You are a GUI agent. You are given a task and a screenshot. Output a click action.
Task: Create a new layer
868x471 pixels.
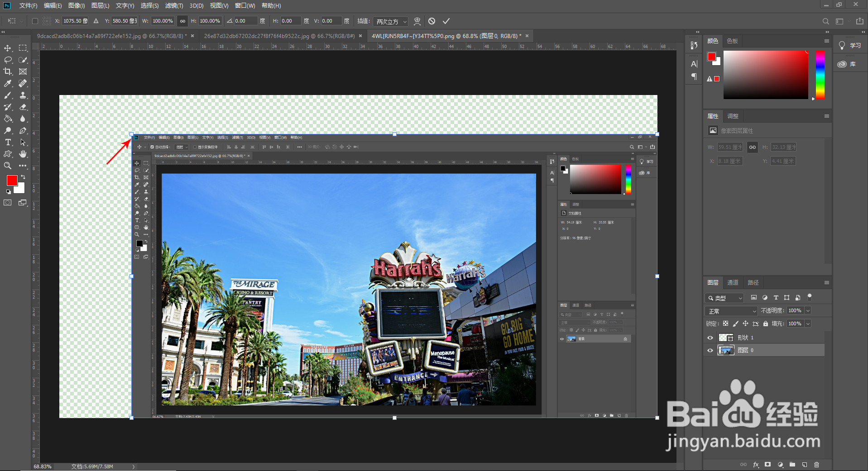(x=805, y=465)
